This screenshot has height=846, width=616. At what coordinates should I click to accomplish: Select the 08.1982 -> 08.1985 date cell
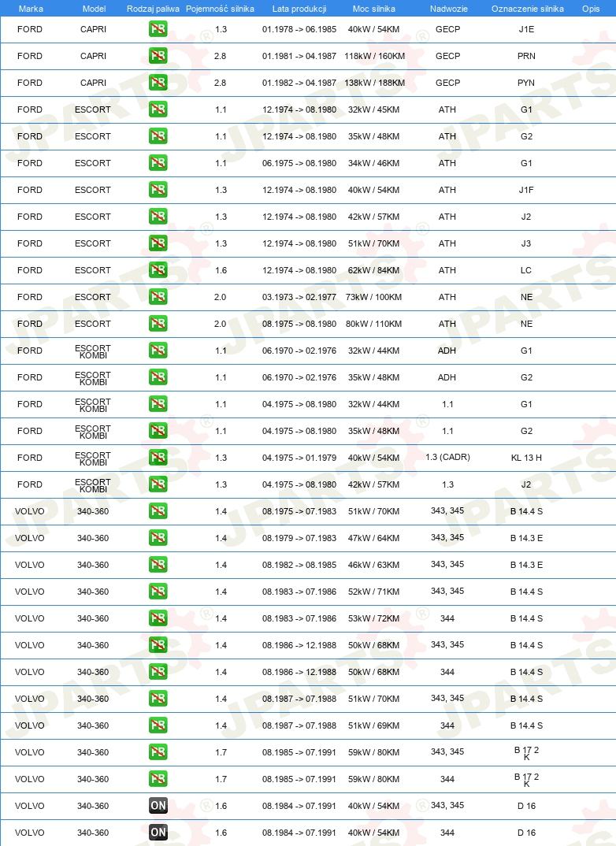tap(299, 565)
